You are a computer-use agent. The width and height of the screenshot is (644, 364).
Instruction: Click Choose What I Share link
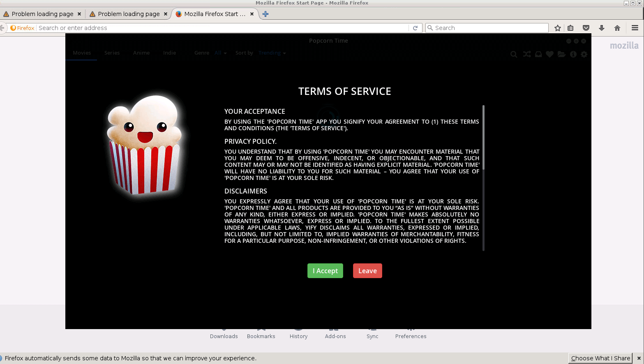tap(600, 358)
